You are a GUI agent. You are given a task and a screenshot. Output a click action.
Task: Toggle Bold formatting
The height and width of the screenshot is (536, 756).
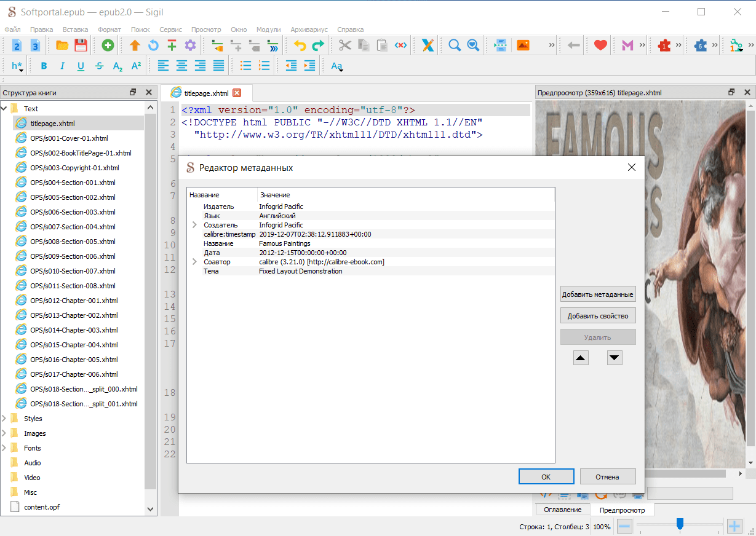click(x=44, y=66)
